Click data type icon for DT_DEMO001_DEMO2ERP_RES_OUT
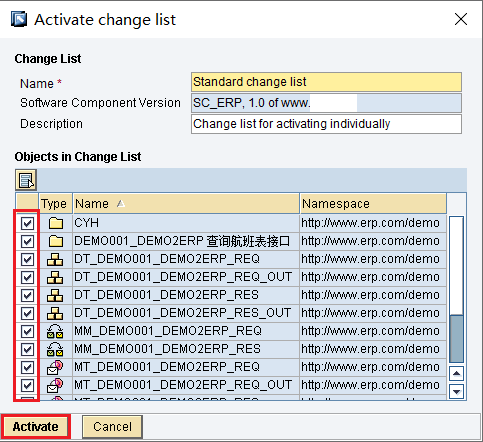Screen dimensions: 483x442 [x=55, y=313]
